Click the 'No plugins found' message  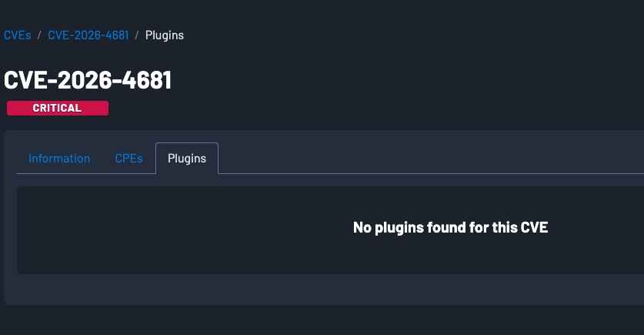(450, 228)
